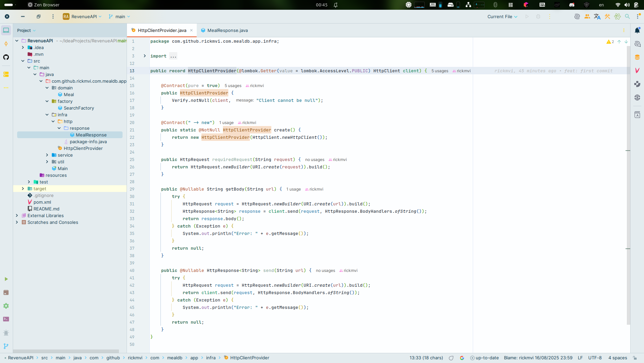Viewport: 644px width, 363px height.
Task: Expand the External Libraries node
Action: pos(17,215)
